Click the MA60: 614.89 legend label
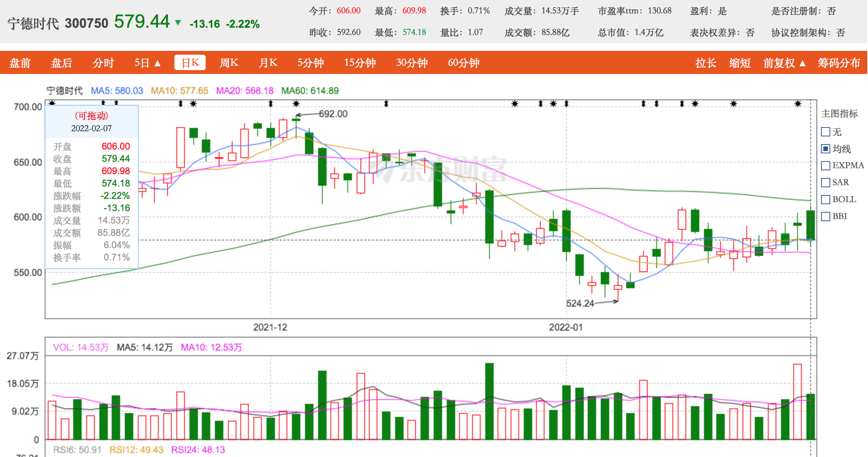Image resolution: width=868 pixels, height=457 pixels. tap(310, 91)
